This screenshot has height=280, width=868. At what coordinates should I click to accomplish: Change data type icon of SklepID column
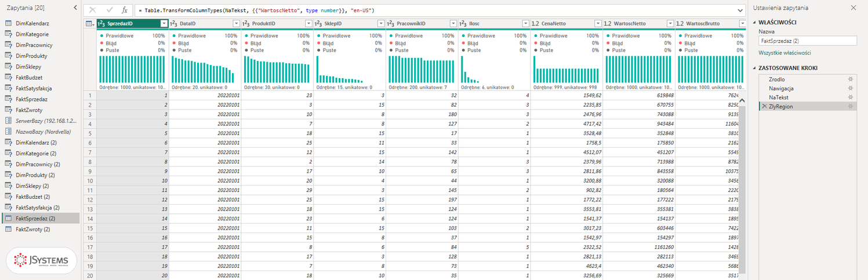(318, 23)
